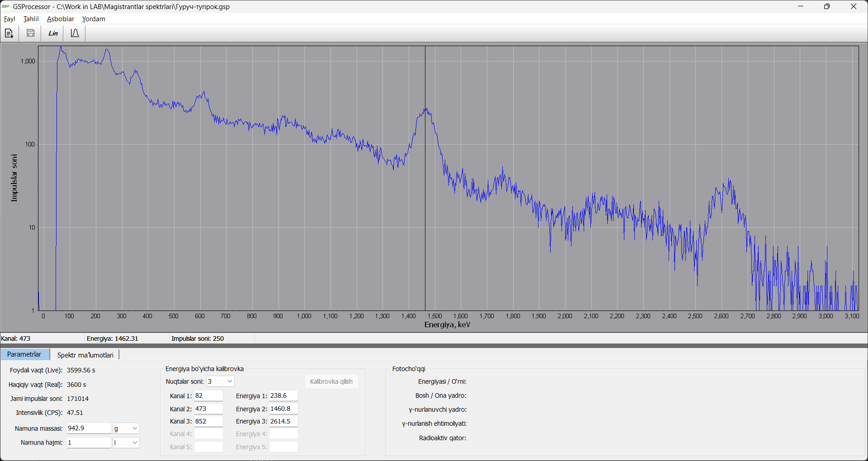Viewport: 868px width, 461px height.
Task: Click the Energiya 2 input field
Action: [x=283, y=409]
